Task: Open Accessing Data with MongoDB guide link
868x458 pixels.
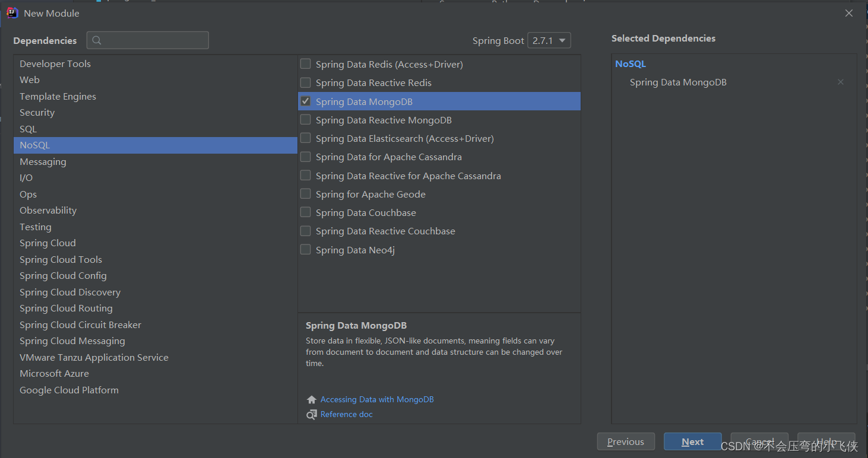Action: pos(377,400)
